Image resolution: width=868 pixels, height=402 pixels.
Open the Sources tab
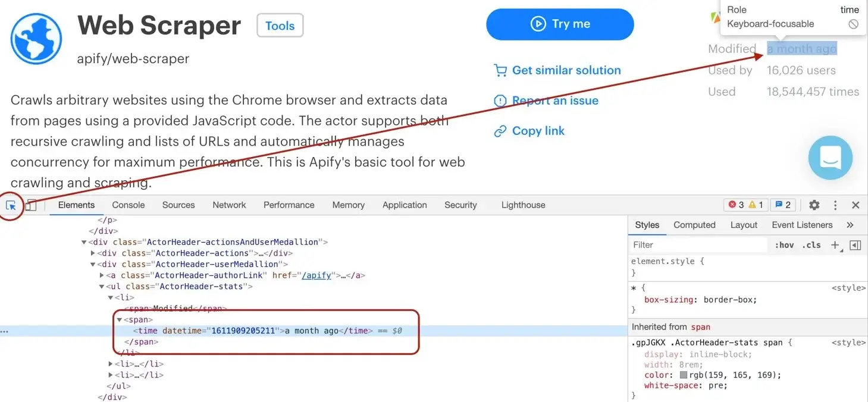click(x=178, y=205)
